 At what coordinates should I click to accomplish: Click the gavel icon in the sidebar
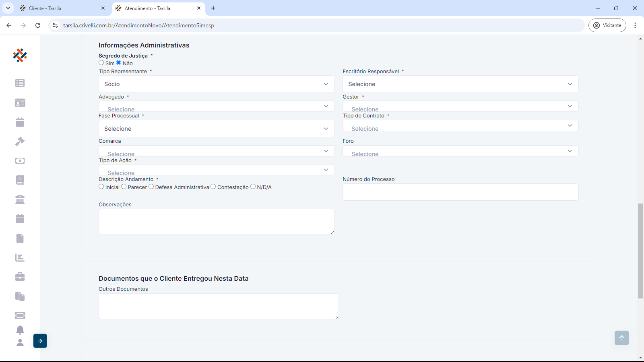click(x=20, y=142)
